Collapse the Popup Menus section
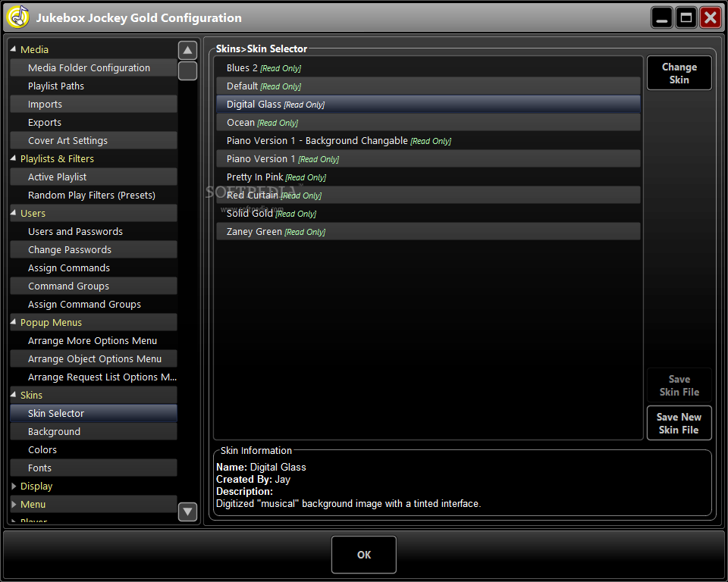728x582 pixels. click(13, 321)
